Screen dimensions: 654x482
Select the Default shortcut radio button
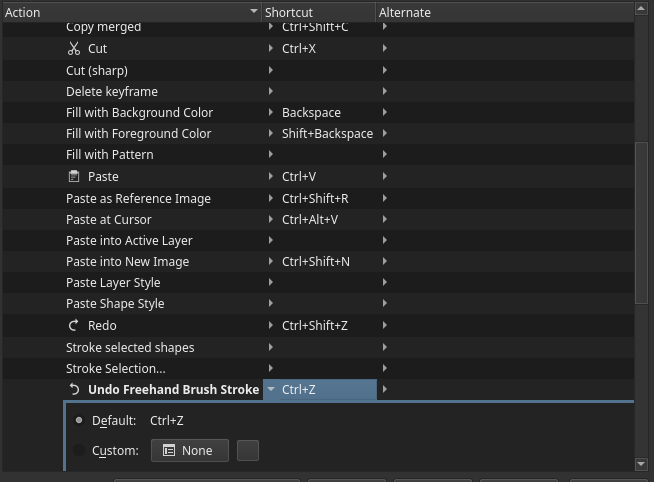79,421
